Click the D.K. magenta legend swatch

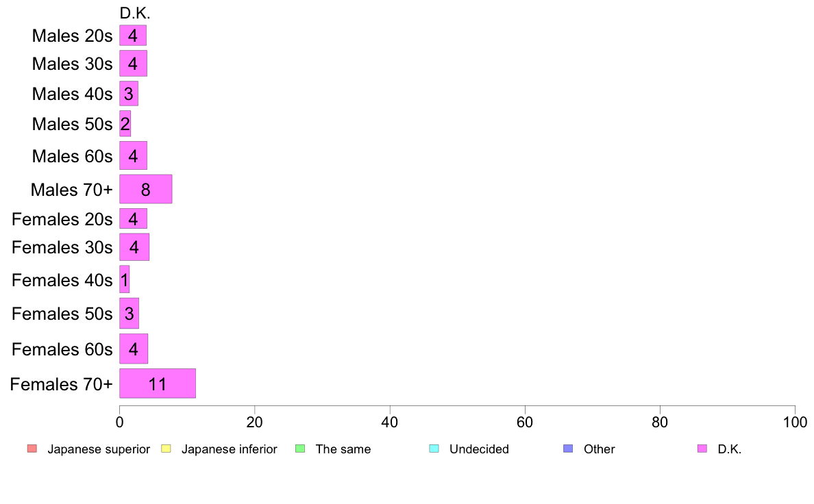[x=702, y=449]
